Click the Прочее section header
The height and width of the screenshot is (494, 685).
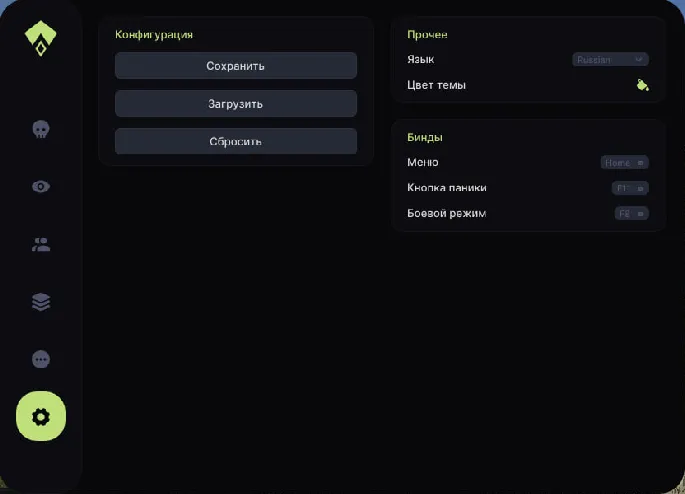[x=427, y=34]
